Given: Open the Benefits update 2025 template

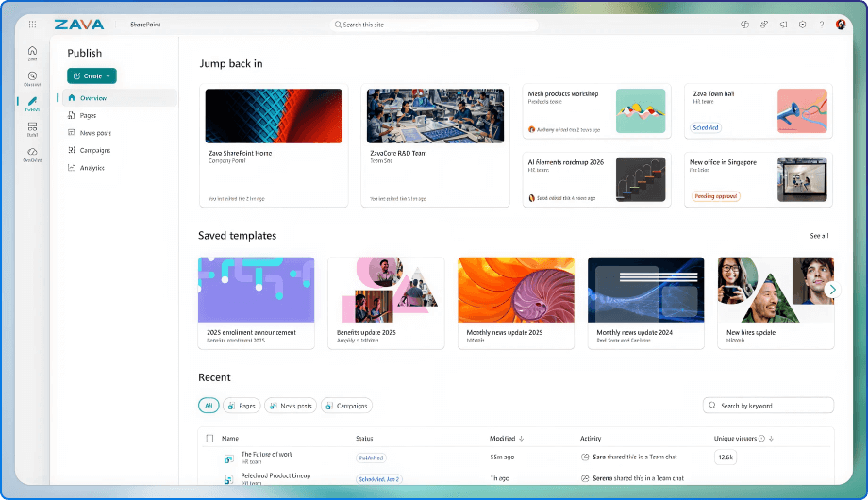Looking at the screenshot, I should (x=387, y=303).
